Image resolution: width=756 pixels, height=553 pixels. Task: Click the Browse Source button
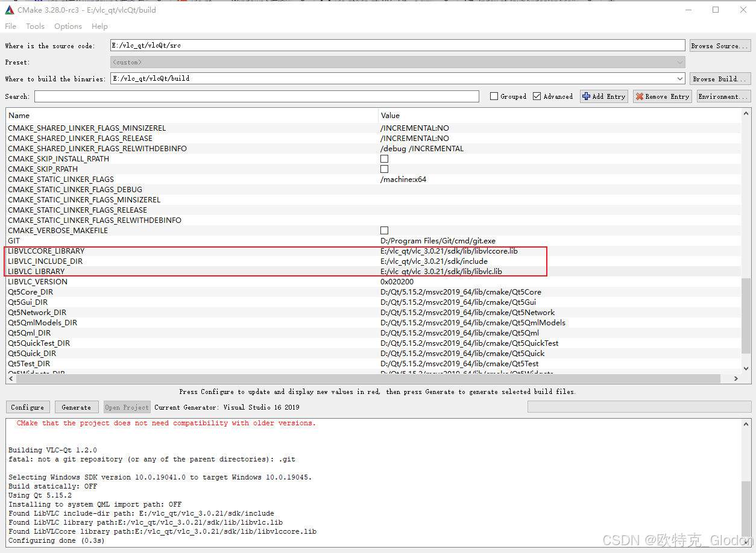[x=720, y=45]
